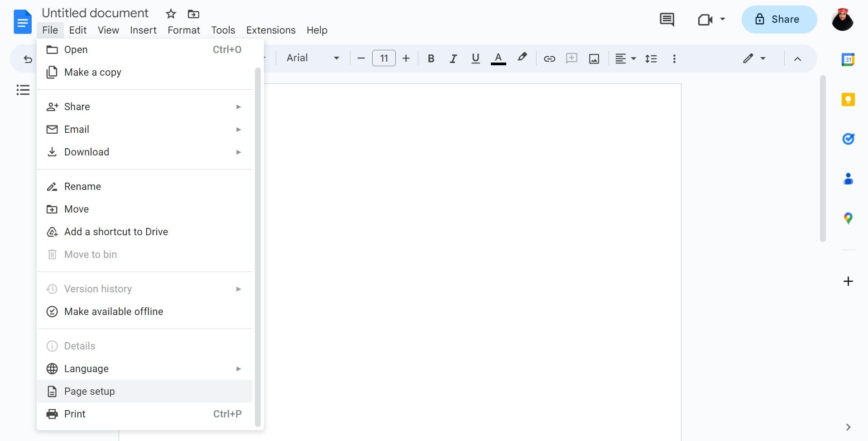
Task: Star the Untitled document
Action: (171, 14)
